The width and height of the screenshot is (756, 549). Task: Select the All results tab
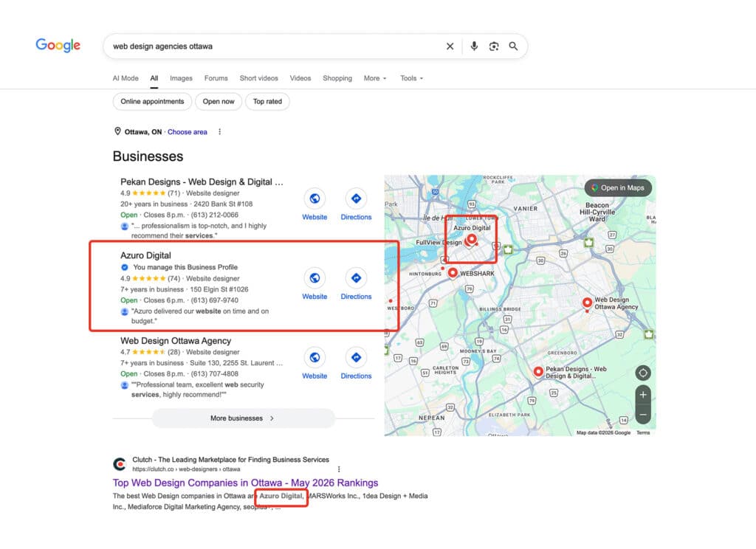(x=154, y=78)
